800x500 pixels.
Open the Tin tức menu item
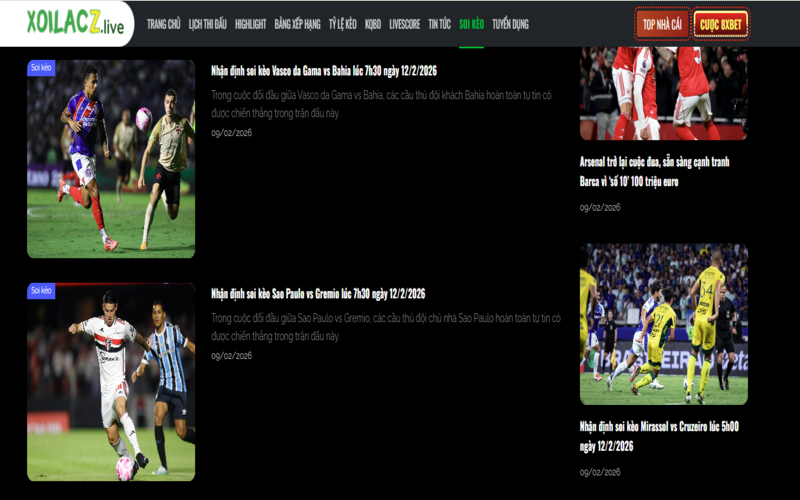coord(439,24)
